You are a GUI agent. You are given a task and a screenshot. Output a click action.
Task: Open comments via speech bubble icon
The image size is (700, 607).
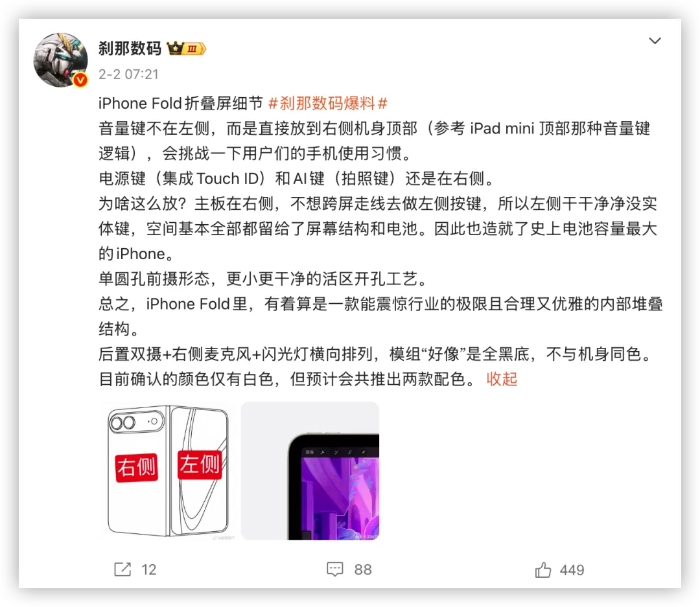pos(335,569)
